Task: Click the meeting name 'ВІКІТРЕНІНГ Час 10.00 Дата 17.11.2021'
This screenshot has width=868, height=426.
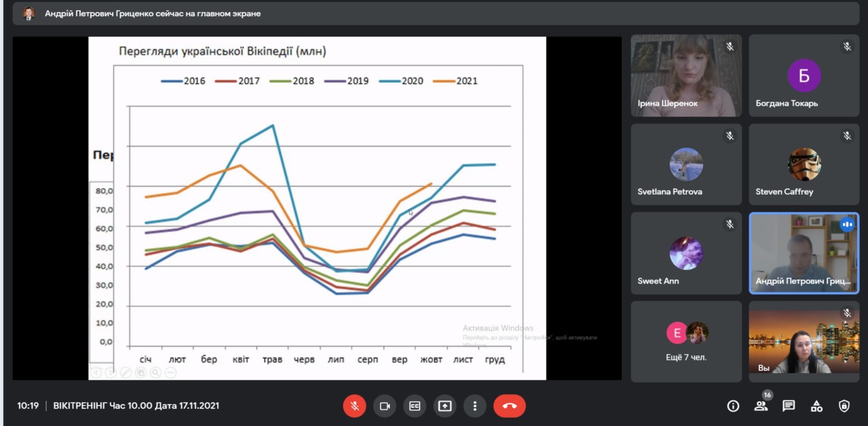Action: (136, 406)
